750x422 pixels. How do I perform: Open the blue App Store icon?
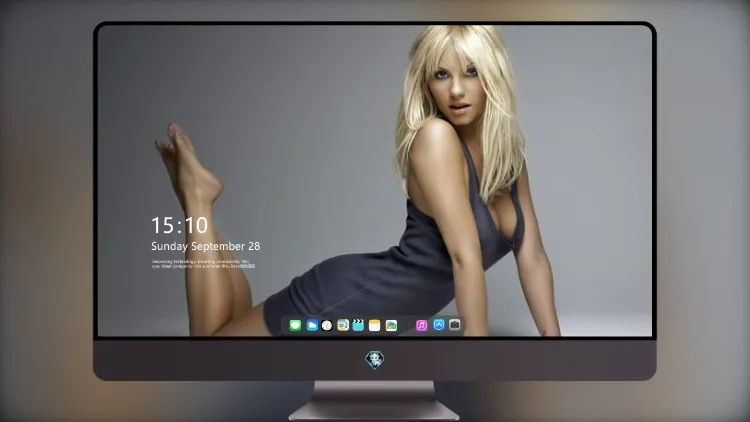439,325
